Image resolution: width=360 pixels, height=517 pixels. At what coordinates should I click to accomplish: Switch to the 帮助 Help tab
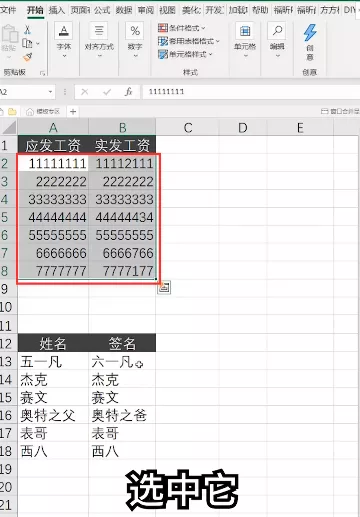point(260,10)
